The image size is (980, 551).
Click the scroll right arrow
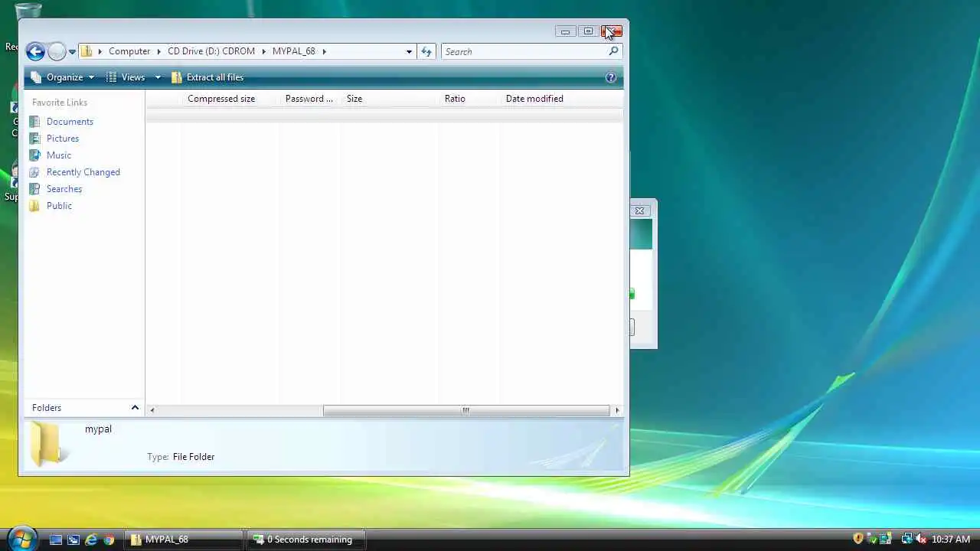(617, 410)
